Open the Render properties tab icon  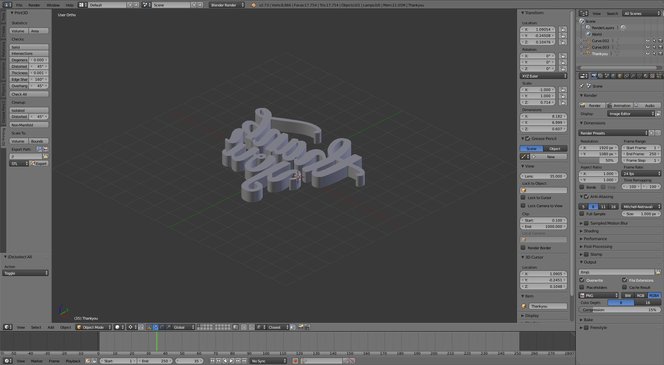(594, 76)
